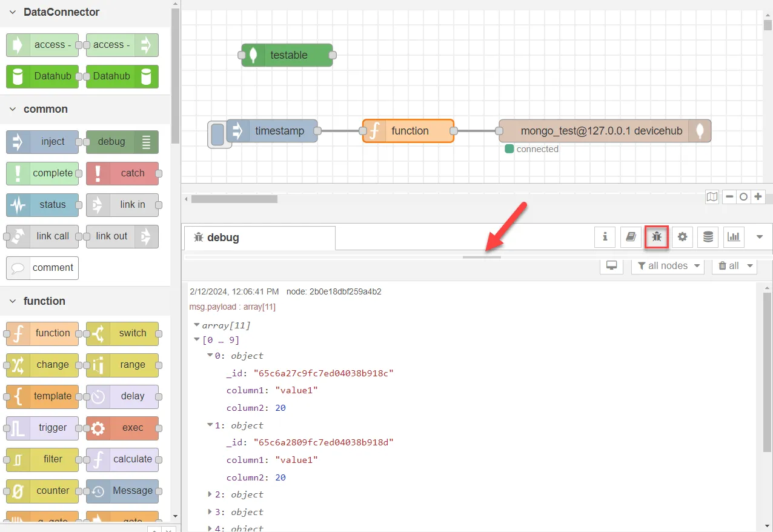The image size is (773, 532).
Task: Open the clear all messages dropdown
Action: (735, 265)
